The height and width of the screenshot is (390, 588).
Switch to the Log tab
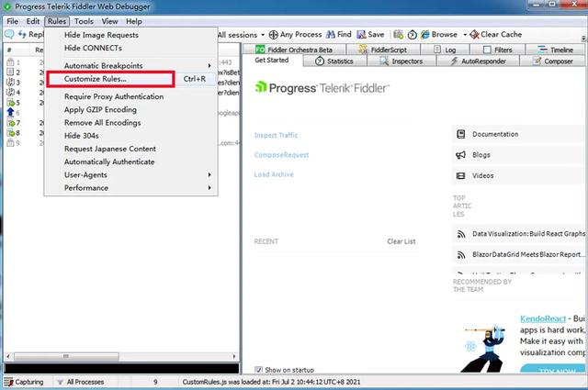(x=445, y=50)
